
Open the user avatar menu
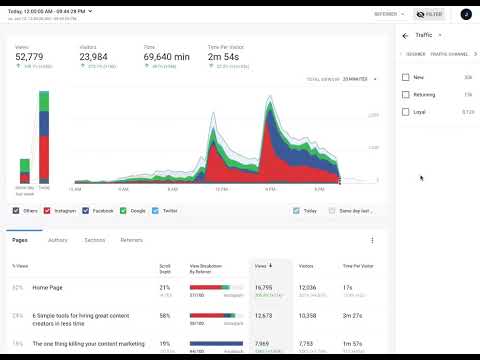point(466,14)
